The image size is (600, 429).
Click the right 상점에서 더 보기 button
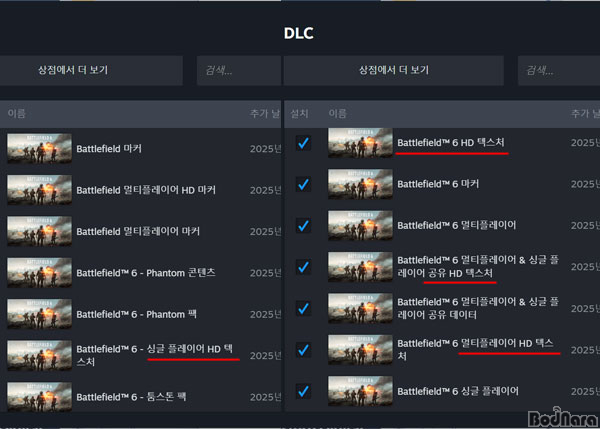(x=394, y=70)
